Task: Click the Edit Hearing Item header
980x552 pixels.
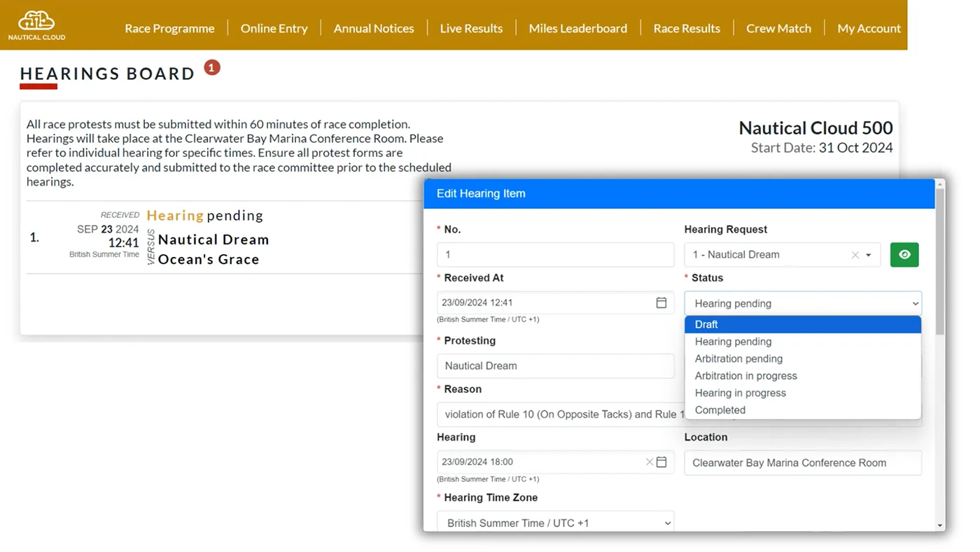Action: pyautogui.click(x=679, y=193)
